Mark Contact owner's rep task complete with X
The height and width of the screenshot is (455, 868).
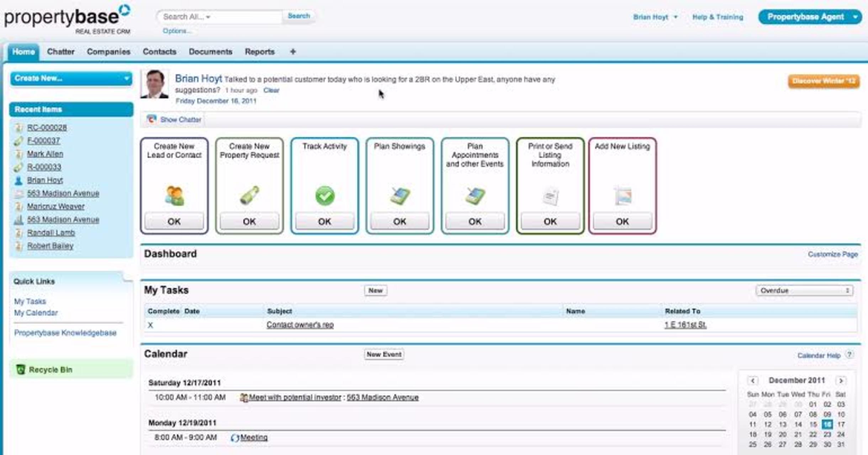click(150, 325)
